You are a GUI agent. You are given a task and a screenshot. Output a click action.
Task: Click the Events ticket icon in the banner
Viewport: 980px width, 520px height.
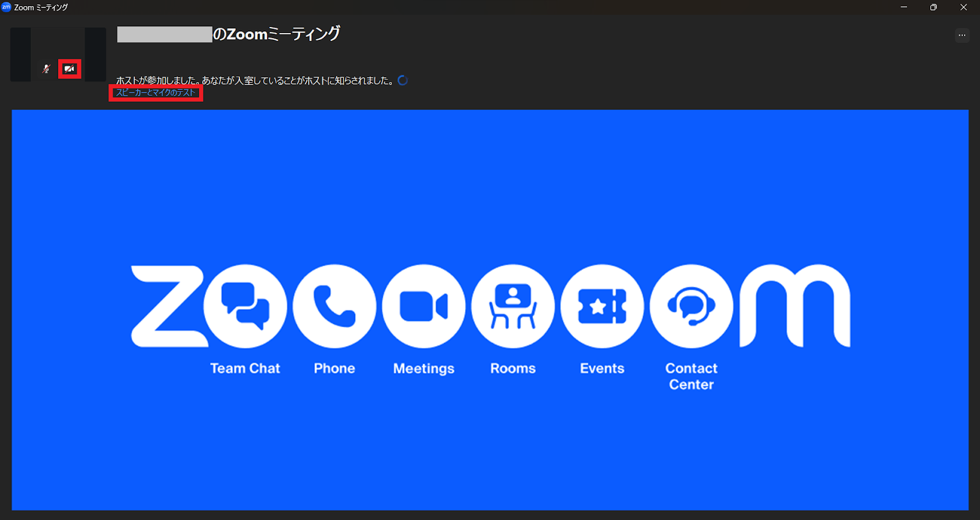coord(602,306)
